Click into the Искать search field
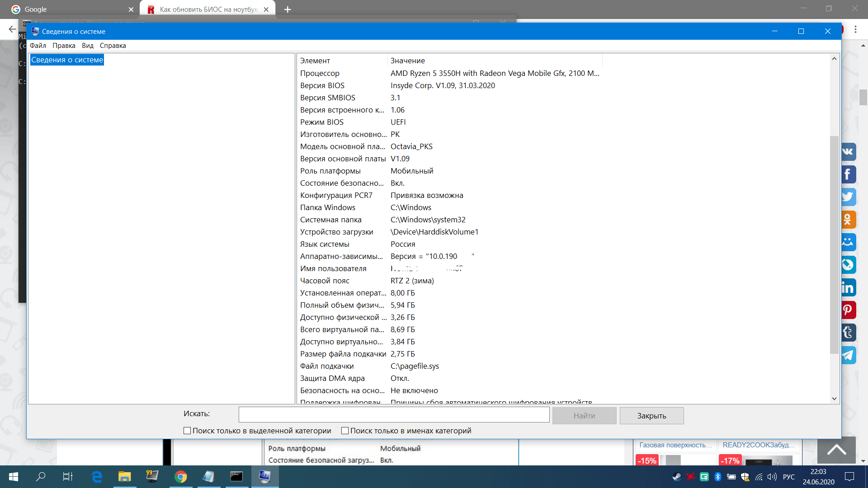Viewport: 868px width, 488px height. point(394,415)
